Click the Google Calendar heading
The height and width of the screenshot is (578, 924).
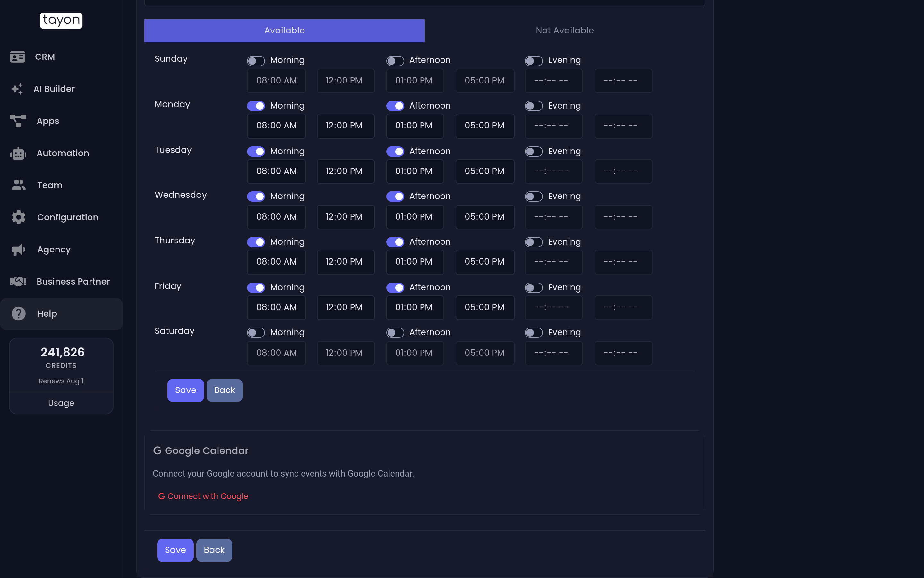(x=201, y=451)
